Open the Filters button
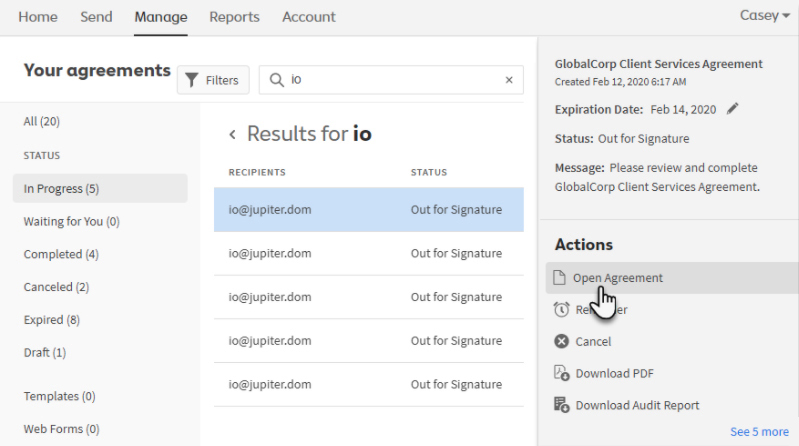 click(213, 80)
